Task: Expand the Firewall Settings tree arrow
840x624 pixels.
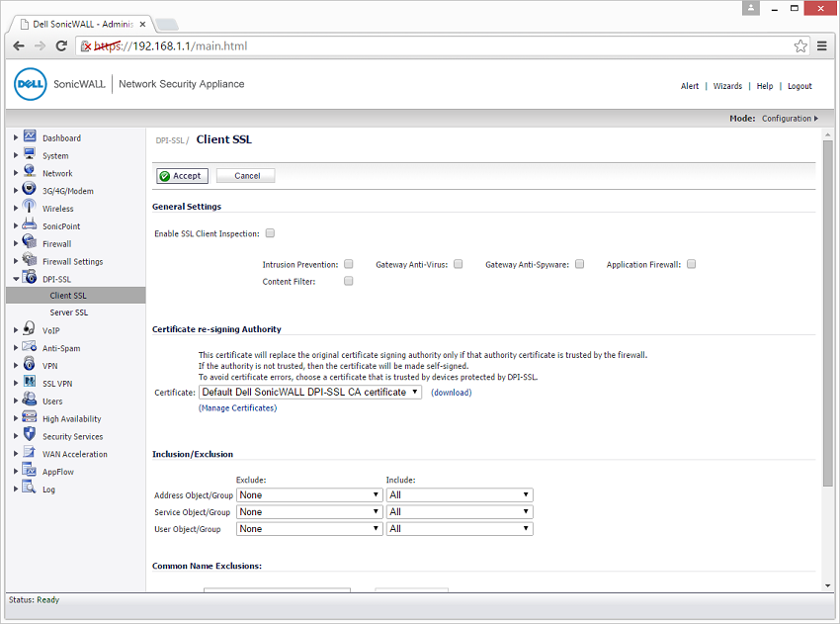Action: pyautogui.click(x=16, y=261)
